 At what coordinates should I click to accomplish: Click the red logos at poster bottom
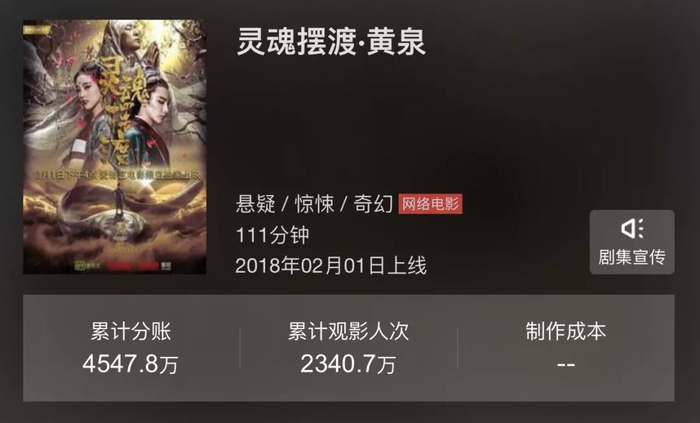[x=132, y=266]
